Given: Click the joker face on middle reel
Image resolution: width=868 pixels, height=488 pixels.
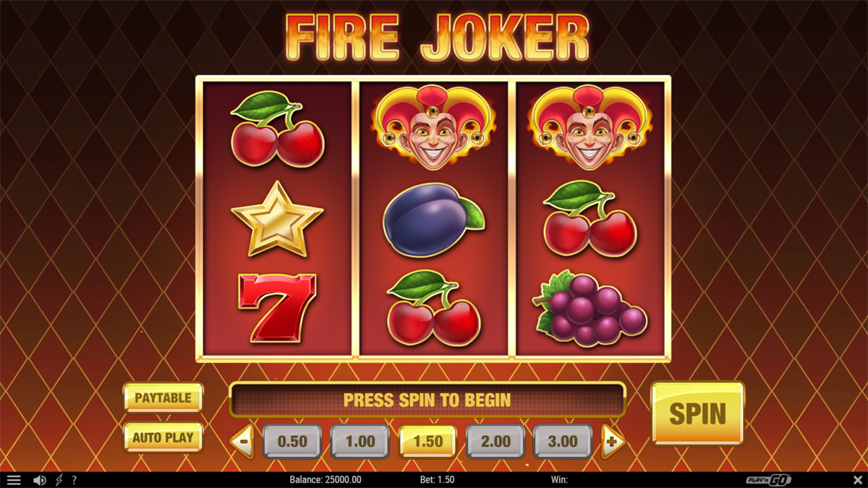Looking at the screenshot, I should (x=433, y=128).
